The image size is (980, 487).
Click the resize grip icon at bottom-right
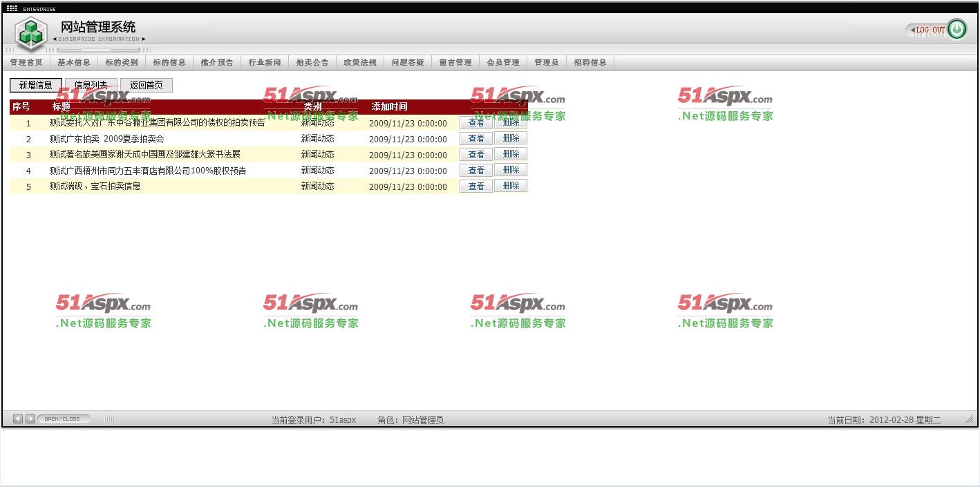click(x=970, y=419)
